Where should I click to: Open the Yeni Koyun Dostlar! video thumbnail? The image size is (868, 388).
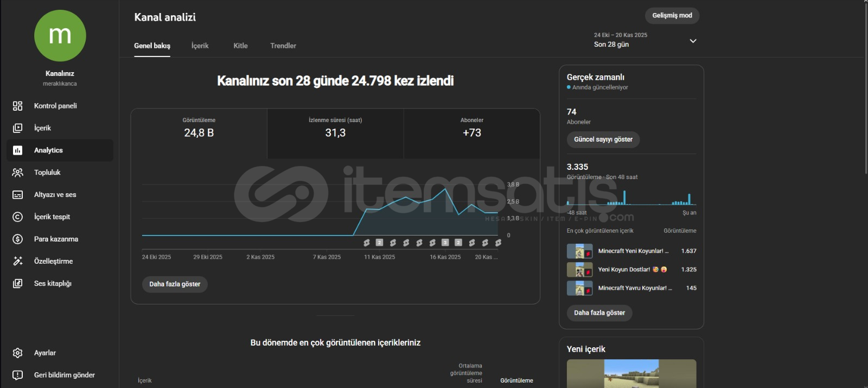point(579,270)
